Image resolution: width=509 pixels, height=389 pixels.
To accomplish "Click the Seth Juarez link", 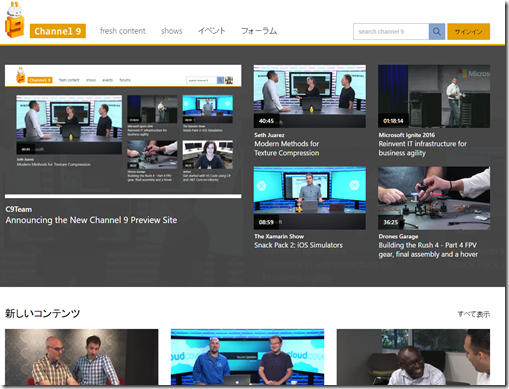I will (x=269, y=135).
